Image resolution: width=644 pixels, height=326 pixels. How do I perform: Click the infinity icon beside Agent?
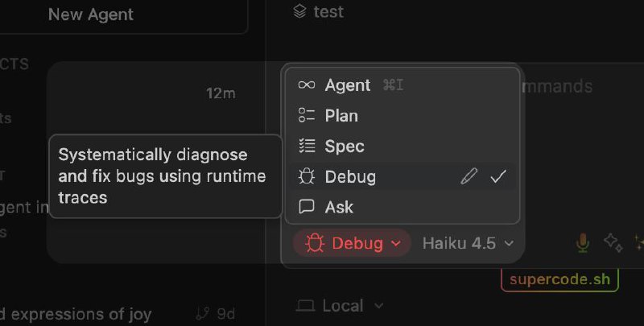tap(306, 85)
